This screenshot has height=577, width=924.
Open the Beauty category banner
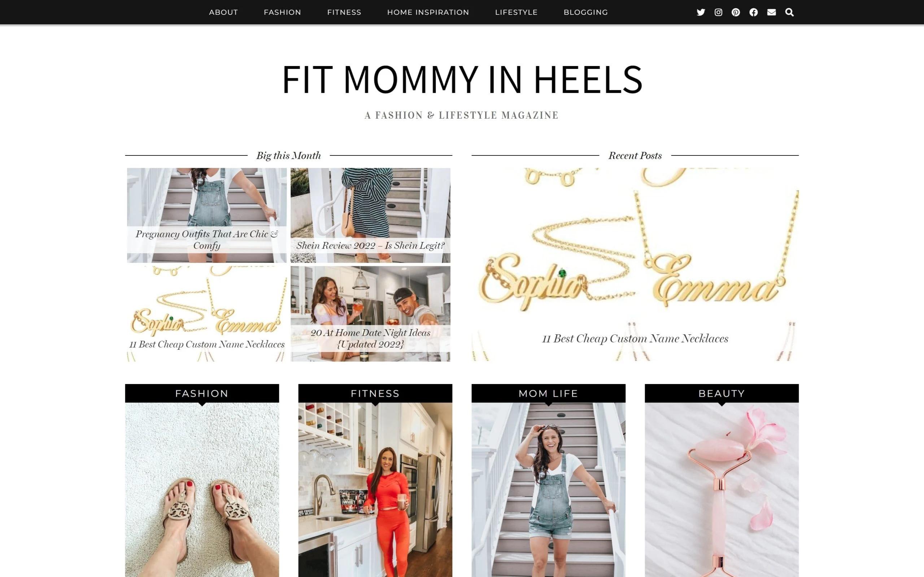722,393
